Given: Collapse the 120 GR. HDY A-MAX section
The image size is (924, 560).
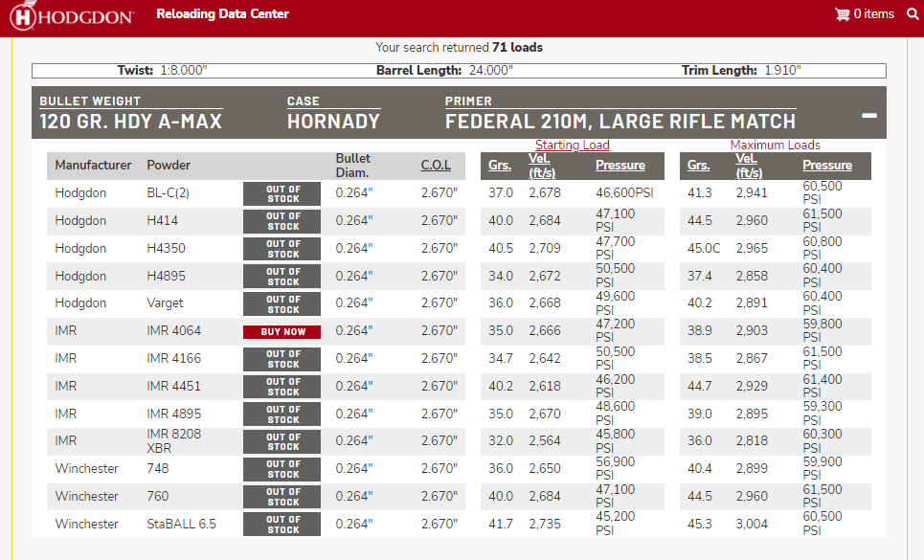Looking at the screenshot, I should coord(869,116).
